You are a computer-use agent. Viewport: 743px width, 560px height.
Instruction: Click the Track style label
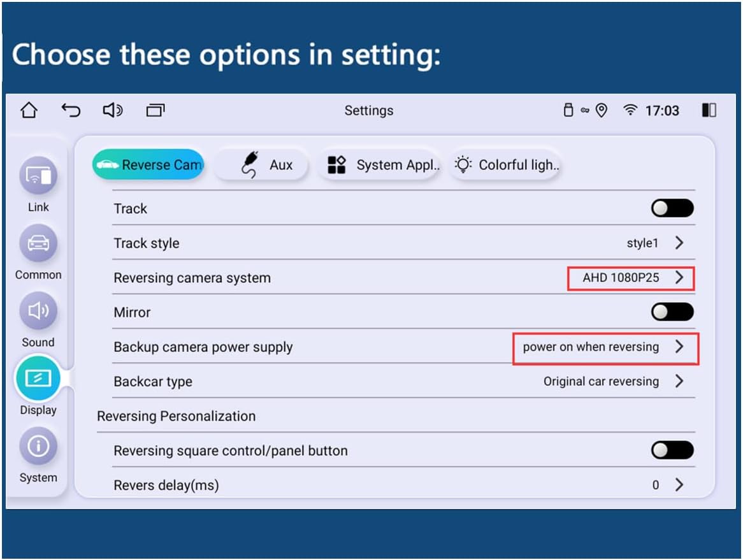[x=147, y=243]
